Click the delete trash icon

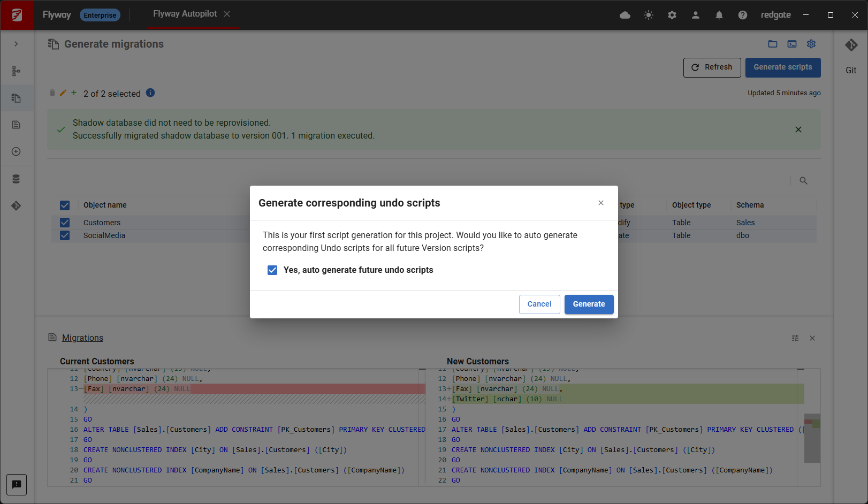click(x=52, y=93)
